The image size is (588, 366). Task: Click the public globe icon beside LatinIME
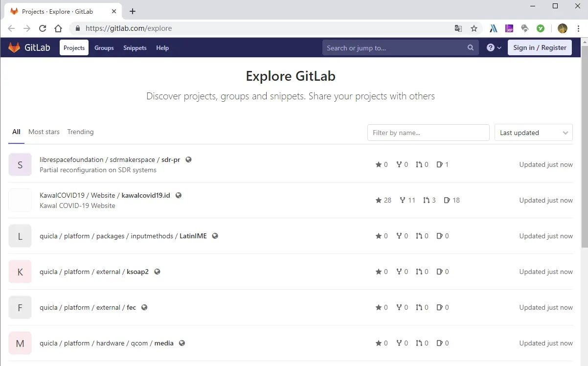[x=215, y=236]
